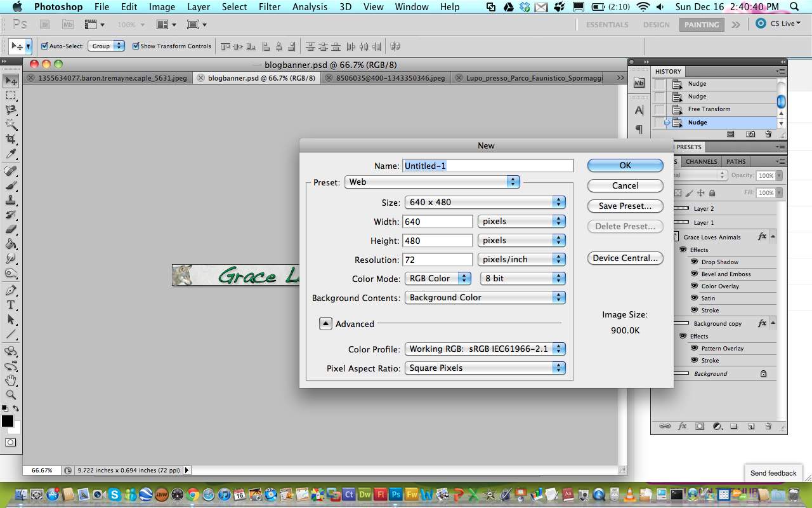
Task: Select the Brush tool
Action: [11, 185]
